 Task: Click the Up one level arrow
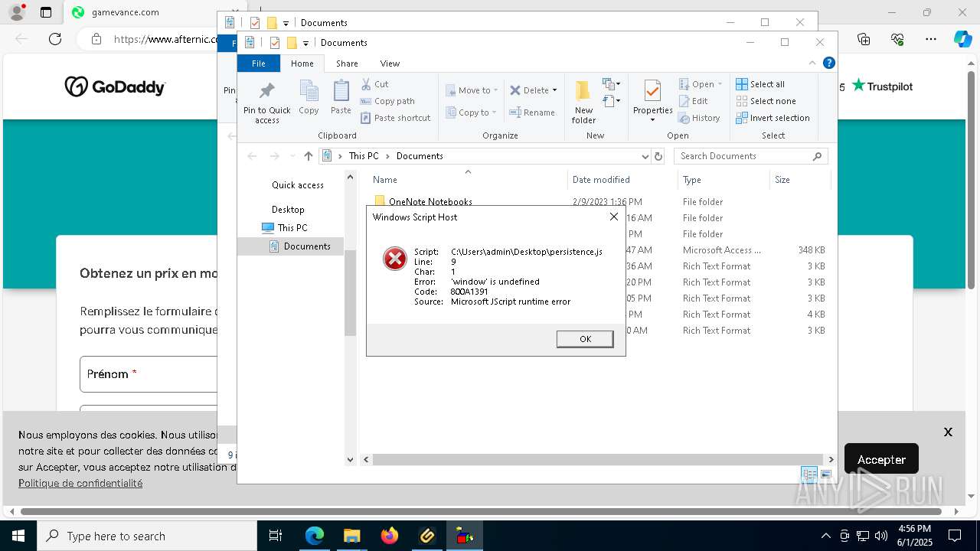tap(309, 156)
